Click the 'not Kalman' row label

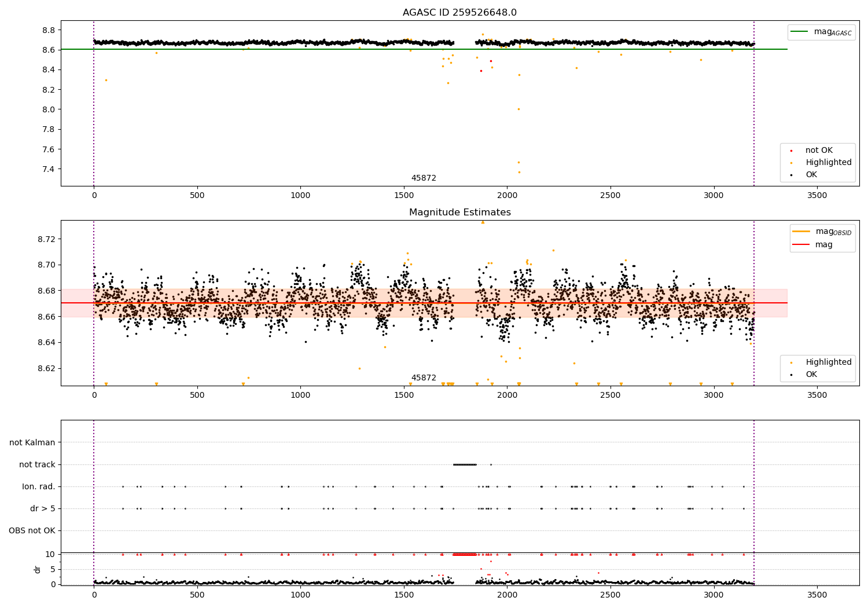(32, 442)
